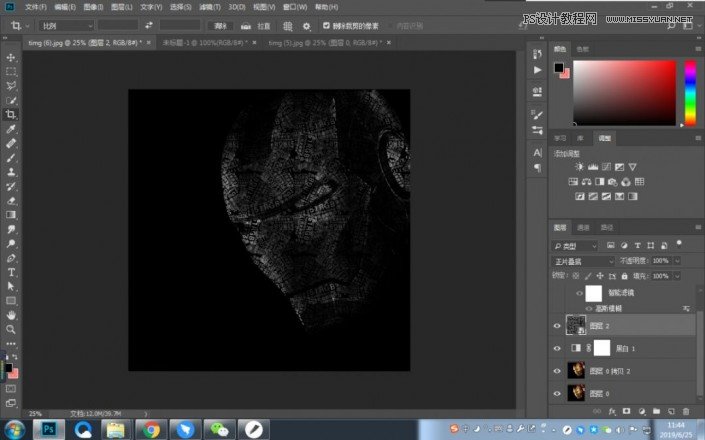This screenshot has height=440, width=705.
Task: Select the Hand tool
Action: coord(11,315)
